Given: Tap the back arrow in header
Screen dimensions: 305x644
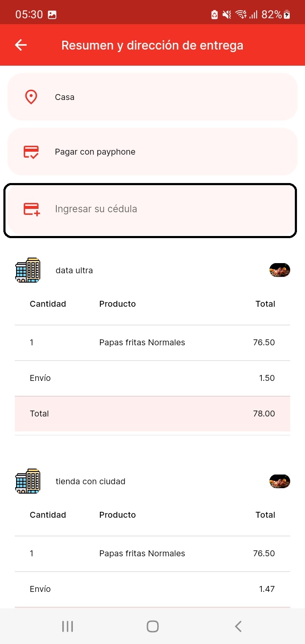Looking at the screenshot, I should point(21,45).
